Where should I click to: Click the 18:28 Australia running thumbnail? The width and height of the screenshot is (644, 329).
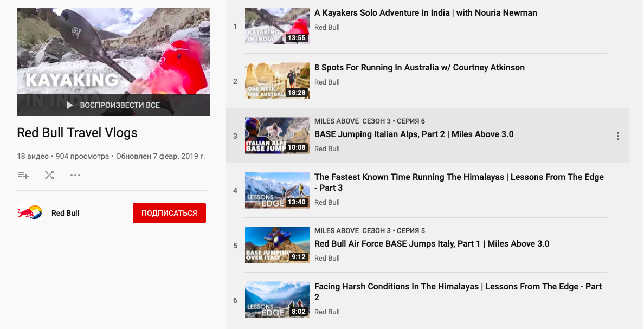pyautogui.click(x=278, y=81)
